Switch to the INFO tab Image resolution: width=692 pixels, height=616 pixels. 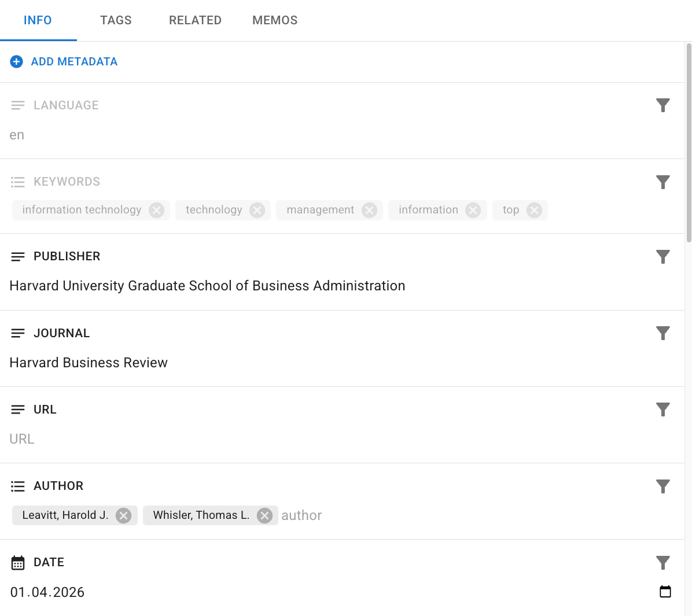click(x=38, y=20)
